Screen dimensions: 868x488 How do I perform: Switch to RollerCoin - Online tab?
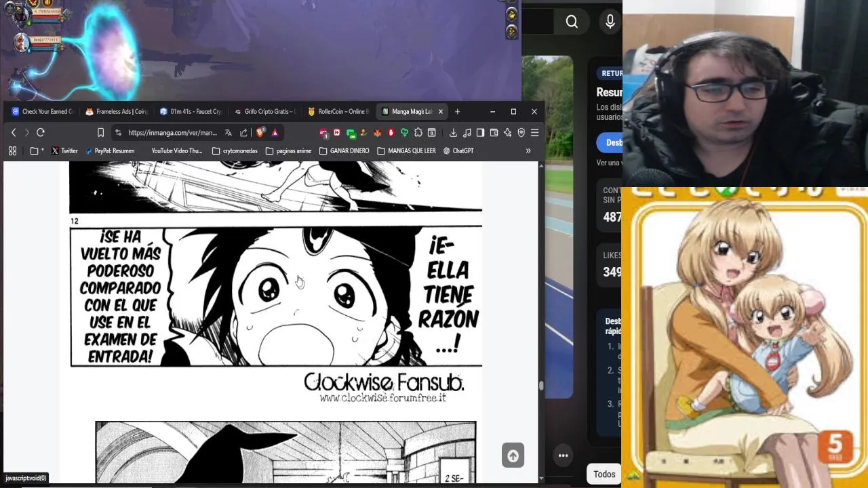pos(339,112)
